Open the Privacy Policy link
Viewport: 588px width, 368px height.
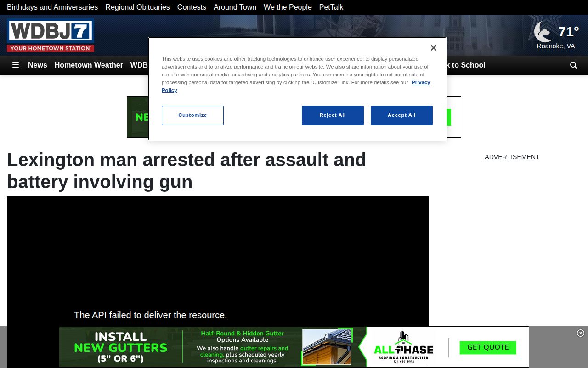click(421, 82)
